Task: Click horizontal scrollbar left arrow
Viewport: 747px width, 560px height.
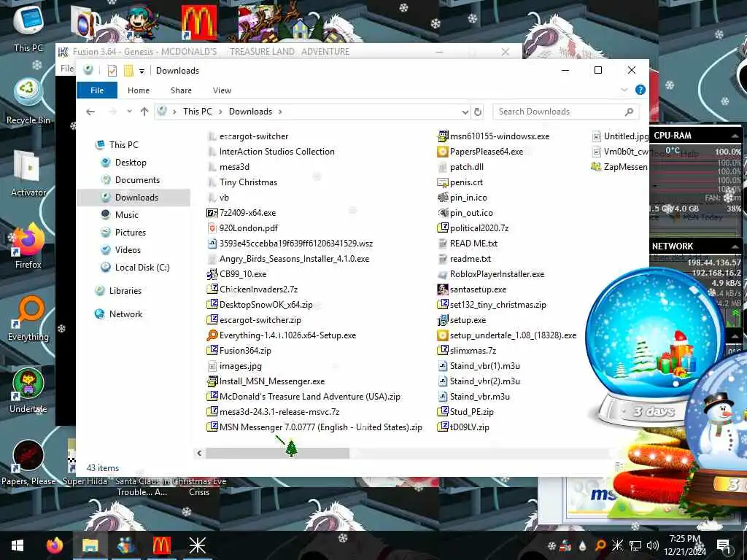Action: click(x=199, y=454)
